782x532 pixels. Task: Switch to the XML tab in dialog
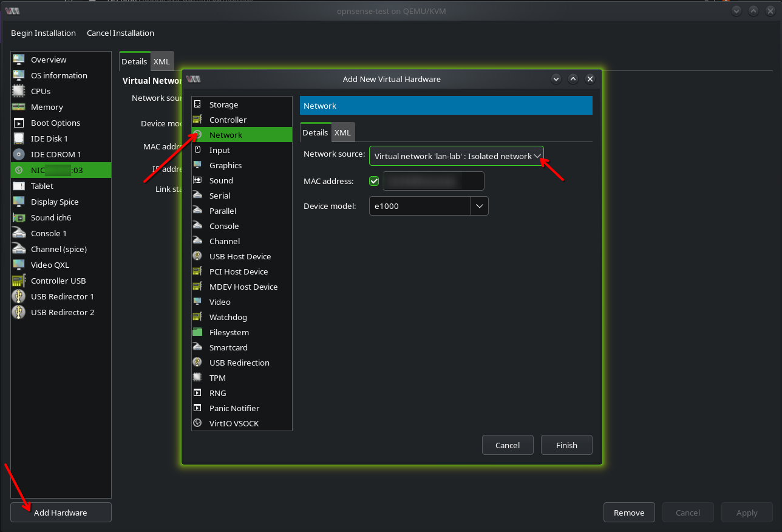click(x=343, y=132)
